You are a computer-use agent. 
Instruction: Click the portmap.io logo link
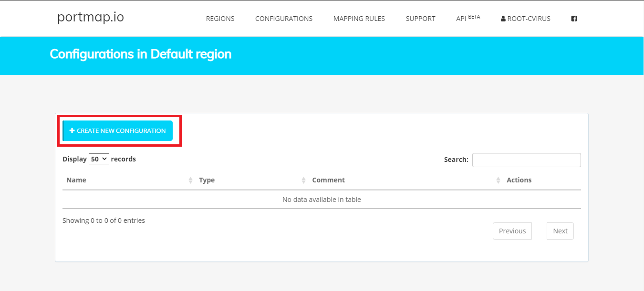[91, 17]
